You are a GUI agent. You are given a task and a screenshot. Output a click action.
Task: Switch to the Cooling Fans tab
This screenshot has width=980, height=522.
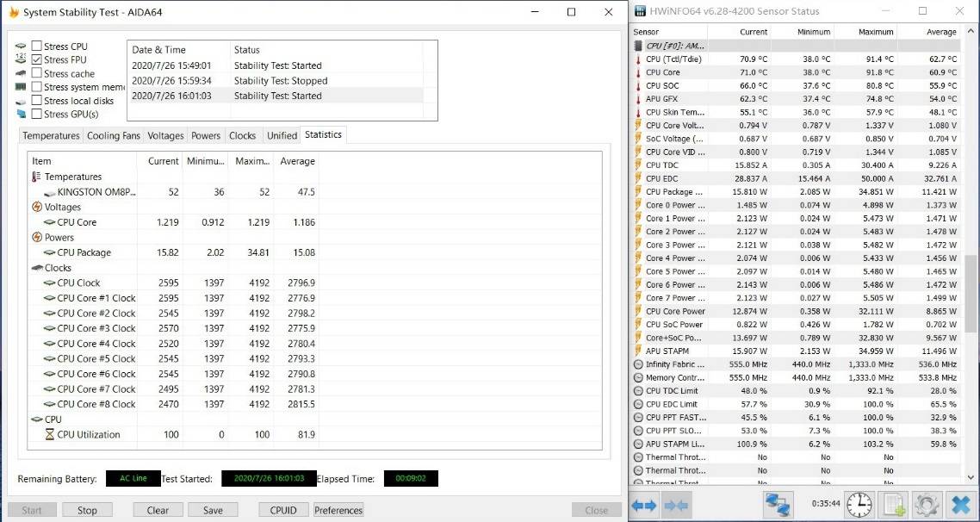[x=113, y=135]
